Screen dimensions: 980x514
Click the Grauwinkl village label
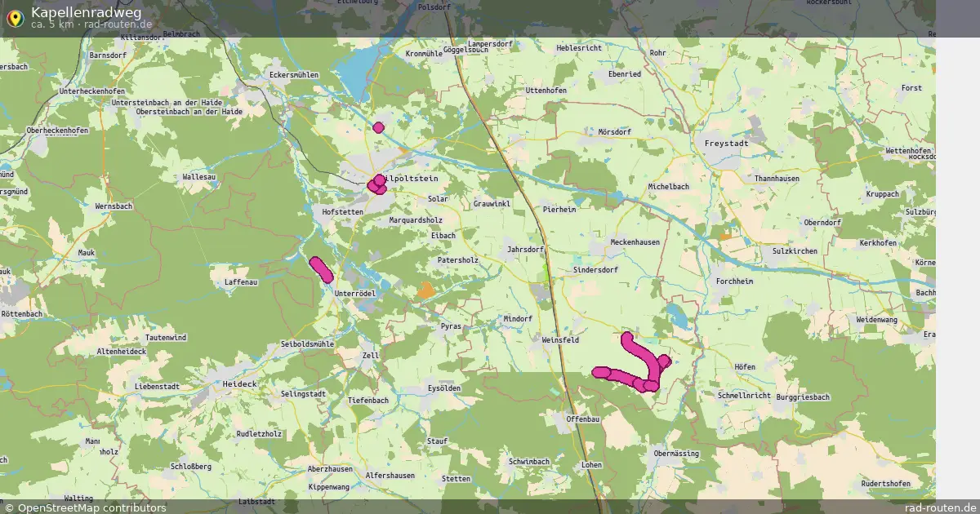tap(492, 203)
